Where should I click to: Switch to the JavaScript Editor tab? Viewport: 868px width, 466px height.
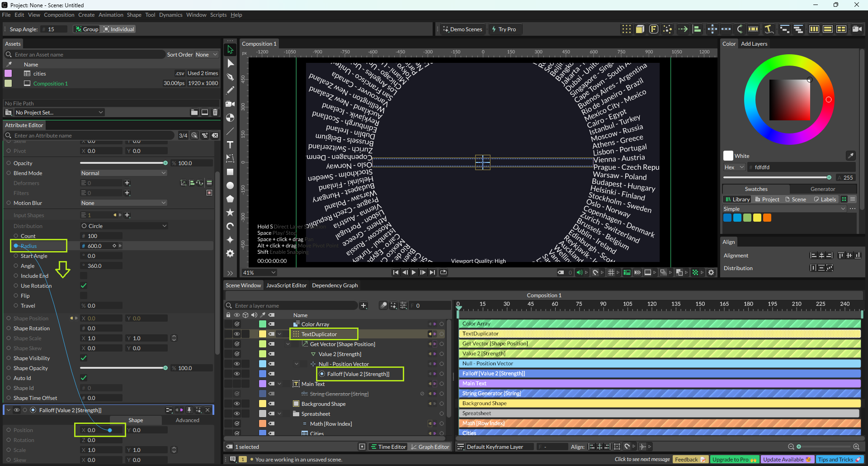coord(286,285)
